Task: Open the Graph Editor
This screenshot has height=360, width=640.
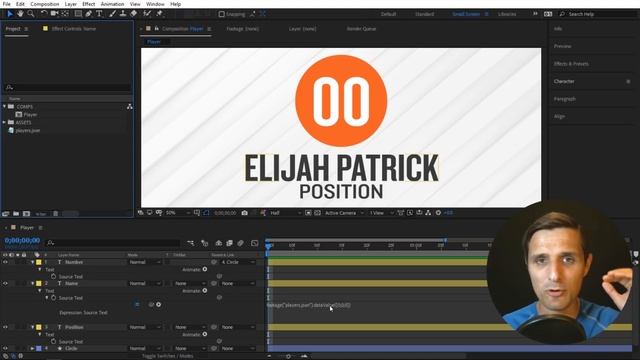Action: pos(255,243)
